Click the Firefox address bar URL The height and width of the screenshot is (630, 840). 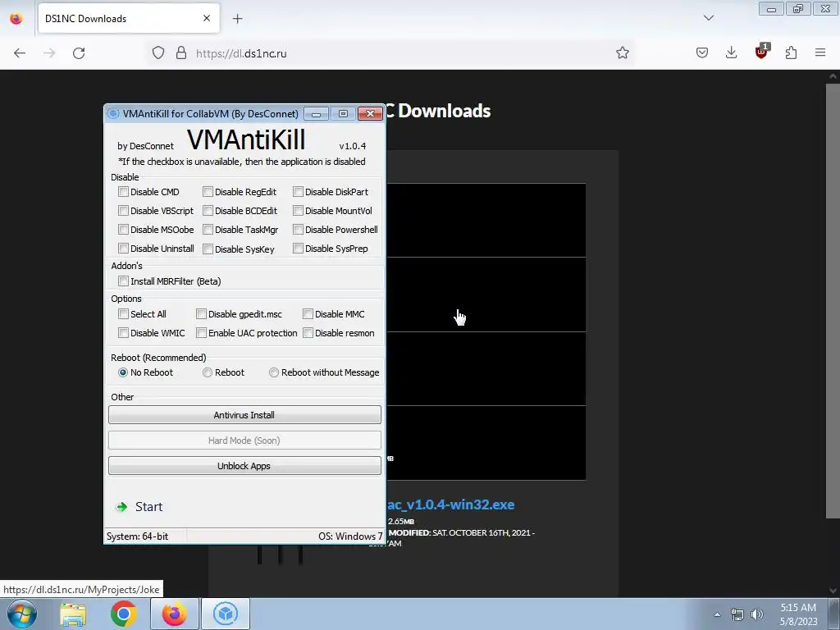click(x=241, y=53)
